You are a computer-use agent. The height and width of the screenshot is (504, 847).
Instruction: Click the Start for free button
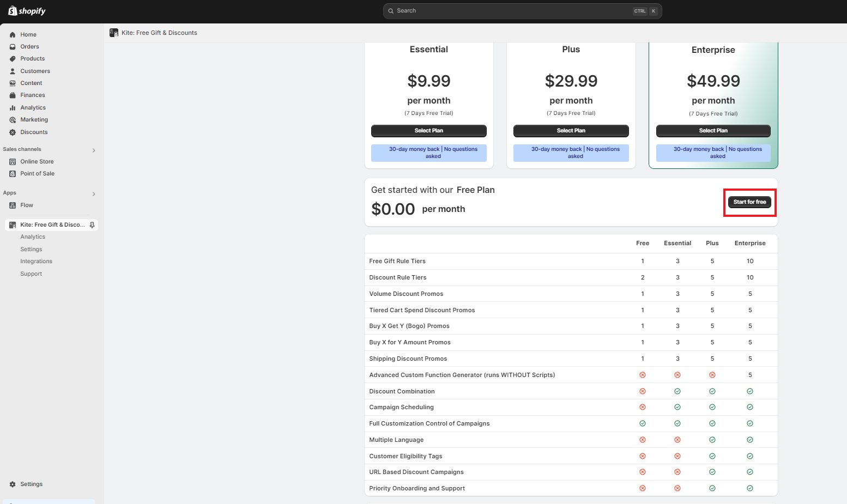pos(749,202)
